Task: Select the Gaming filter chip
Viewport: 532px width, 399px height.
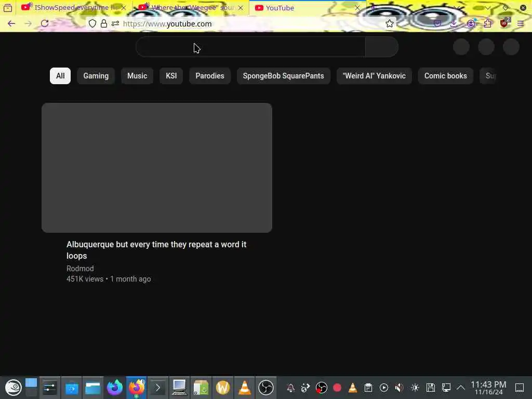Action: click(x=96, y=76)
